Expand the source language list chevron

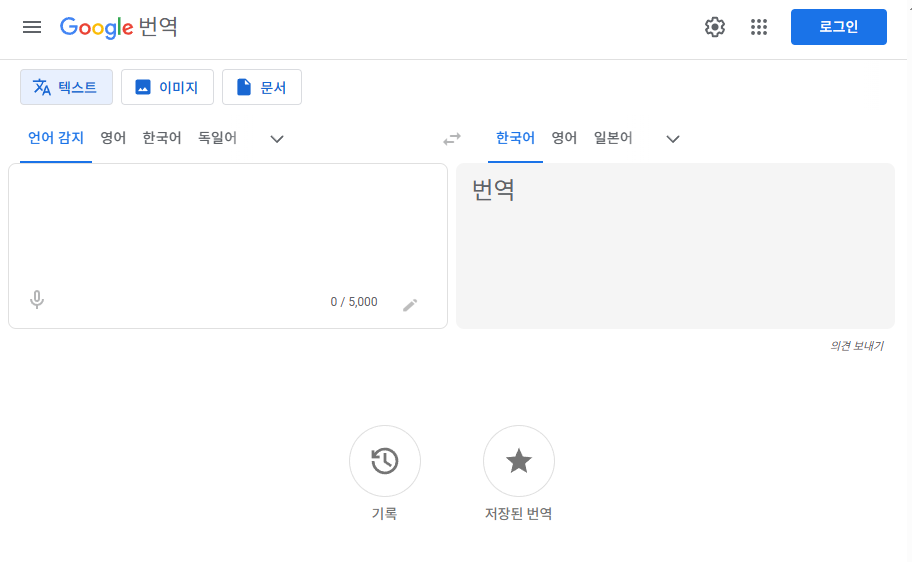pyautogui.click(x=277, y=139)
